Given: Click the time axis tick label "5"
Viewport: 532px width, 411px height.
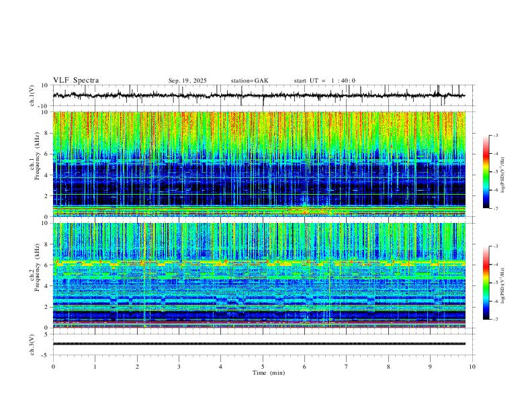Looking at the screenshot, I should (263, 367).
